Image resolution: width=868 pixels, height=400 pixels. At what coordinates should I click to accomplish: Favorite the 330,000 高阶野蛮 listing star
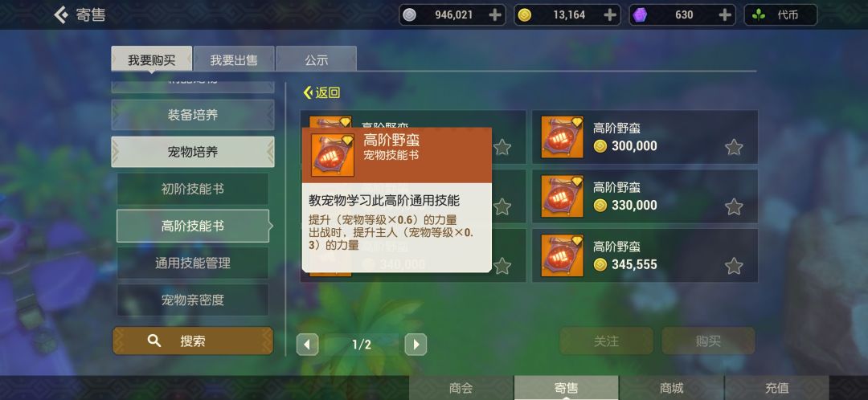(x=734, y=206)
